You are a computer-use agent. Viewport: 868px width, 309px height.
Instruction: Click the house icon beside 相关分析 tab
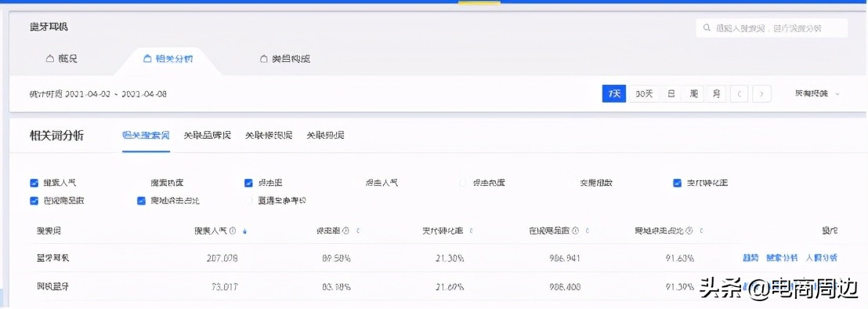[x=147, y=58]
